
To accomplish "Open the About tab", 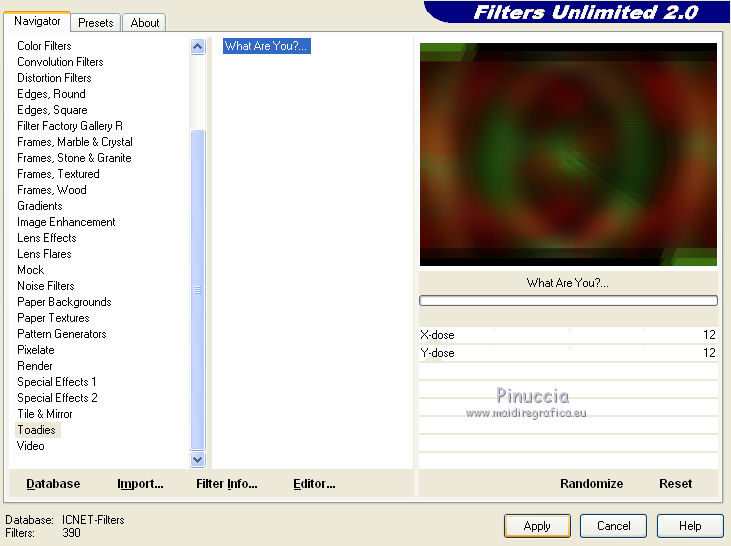I will click(145, 23).
